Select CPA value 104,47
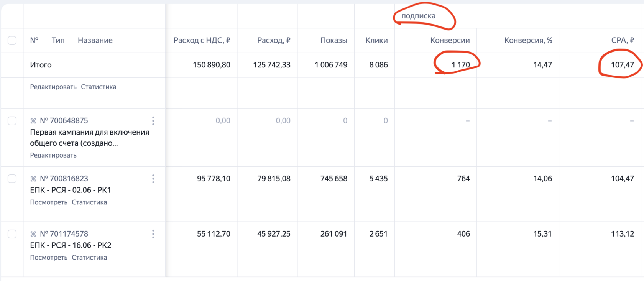This screenshot has width=644, height=281. (x=623, y=179)
